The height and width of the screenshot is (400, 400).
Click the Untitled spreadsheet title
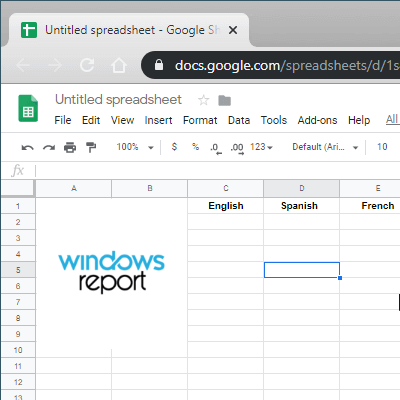tap(118, 100)
